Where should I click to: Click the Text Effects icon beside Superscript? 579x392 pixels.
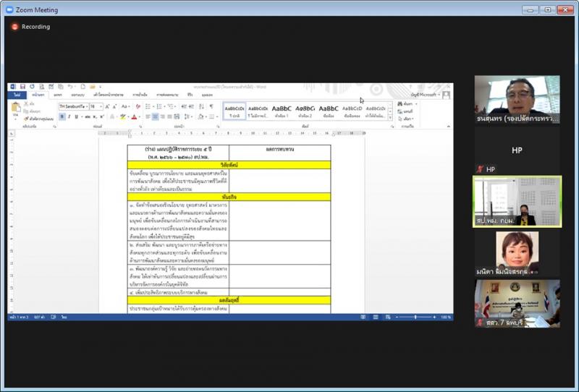[x=112, y=116]
